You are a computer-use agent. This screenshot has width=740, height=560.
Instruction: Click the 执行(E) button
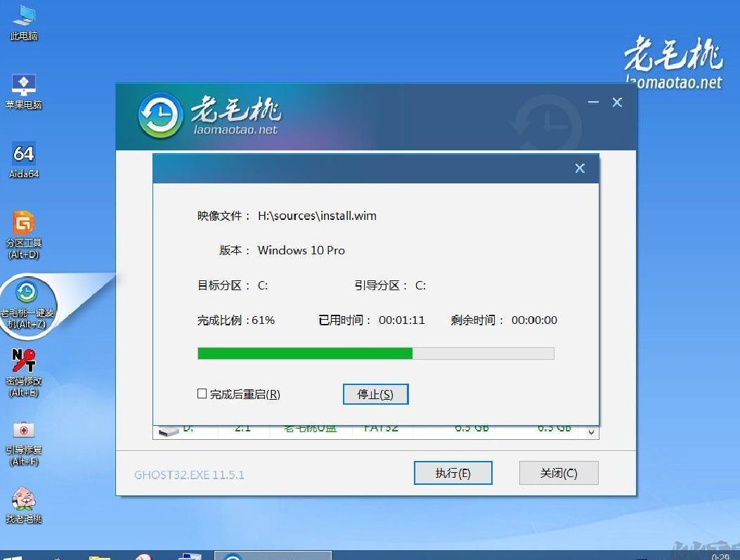point(453,473)
